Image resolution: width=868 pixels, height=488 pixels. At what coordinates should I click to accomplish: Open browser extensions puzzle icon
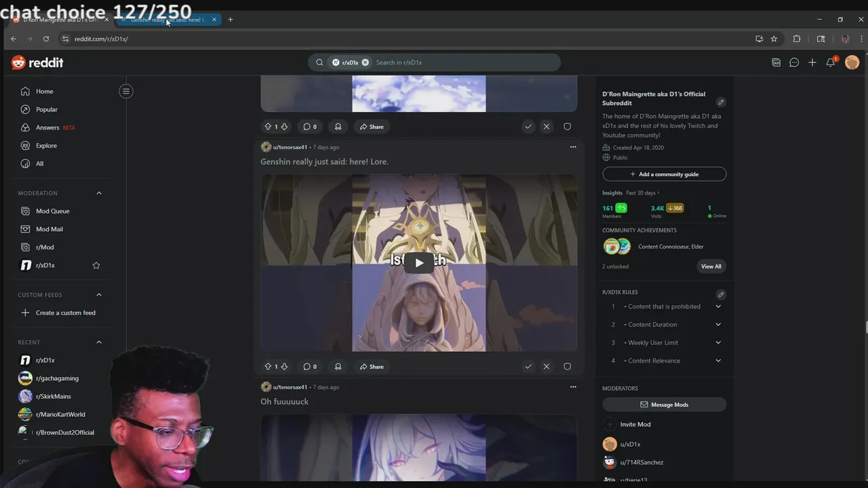point(797,39)
